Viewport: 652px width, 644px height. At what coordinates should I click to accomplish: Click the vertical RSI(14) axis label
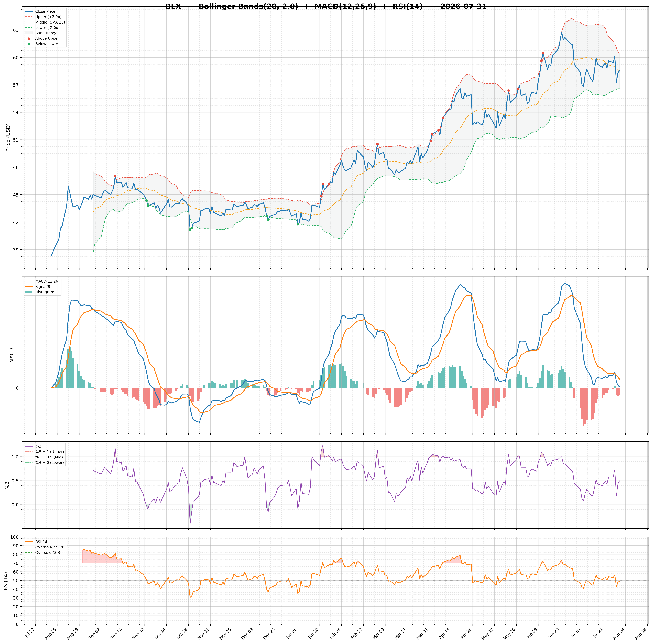6,581
